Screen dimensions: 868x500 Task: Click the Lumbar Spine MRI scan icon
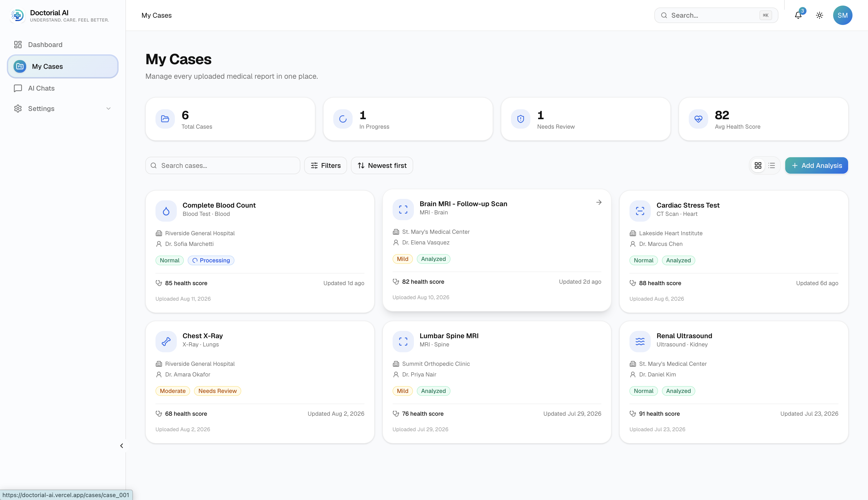[403, 341]
